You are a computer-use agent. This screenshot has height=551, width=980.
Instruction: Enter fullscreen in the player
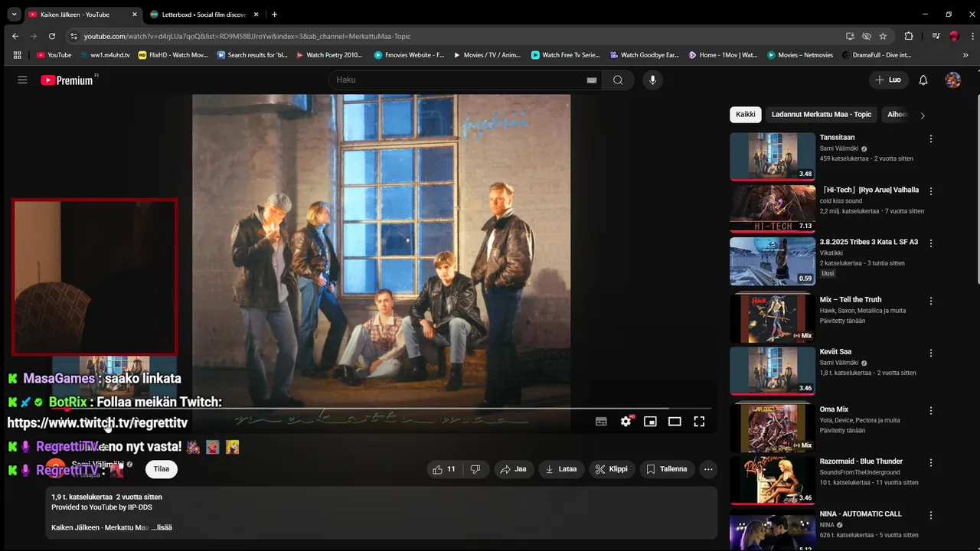tap(699, 422)
